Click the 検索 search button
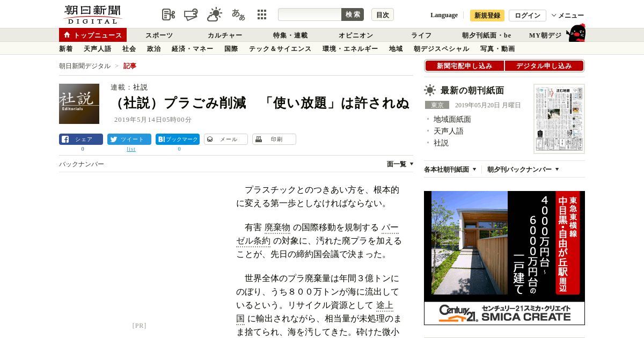The height and width of the screenshot is (338, 644). click(353, 14)
